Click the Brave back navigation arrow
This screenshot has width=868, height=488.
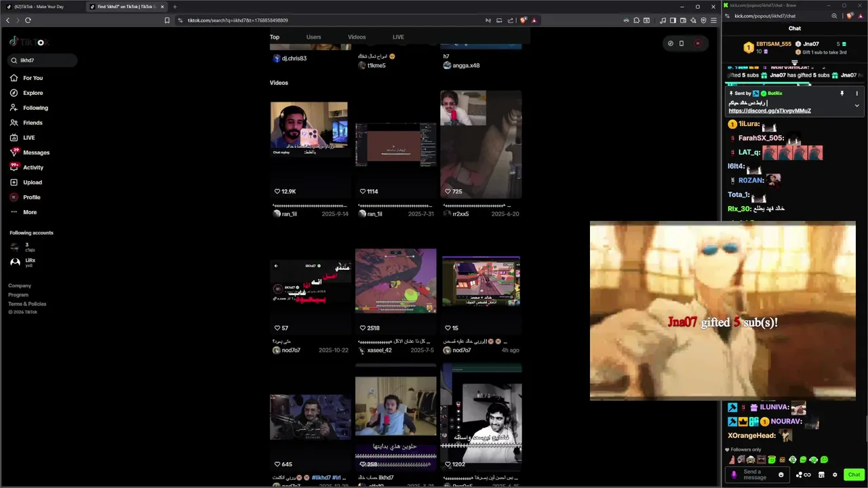7,20
